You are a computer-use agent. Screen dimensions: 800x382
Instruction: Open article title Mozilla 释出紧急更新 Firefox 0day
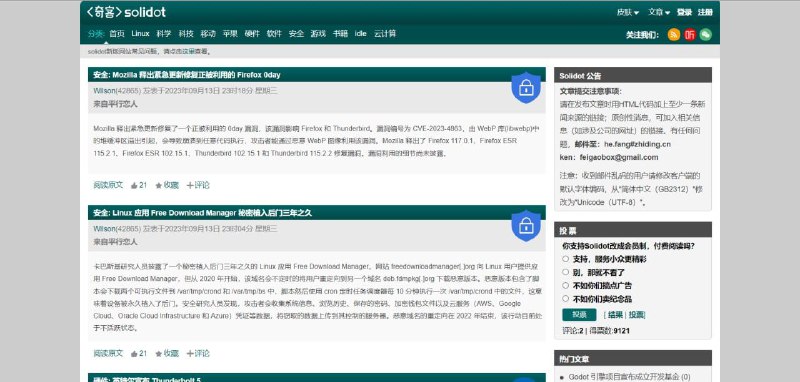click(x=187, y=75)
